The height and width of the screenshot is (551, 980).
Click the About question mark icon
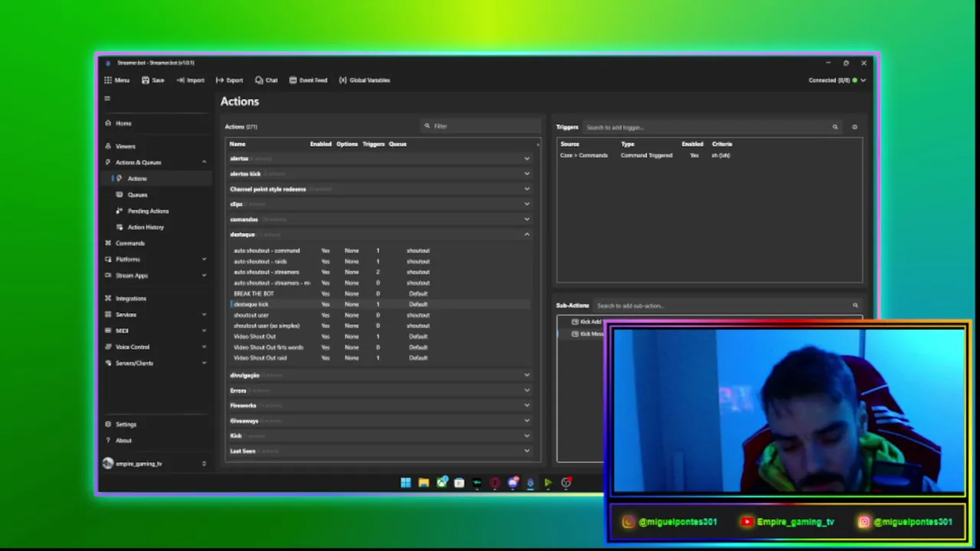tap(108, 440)
